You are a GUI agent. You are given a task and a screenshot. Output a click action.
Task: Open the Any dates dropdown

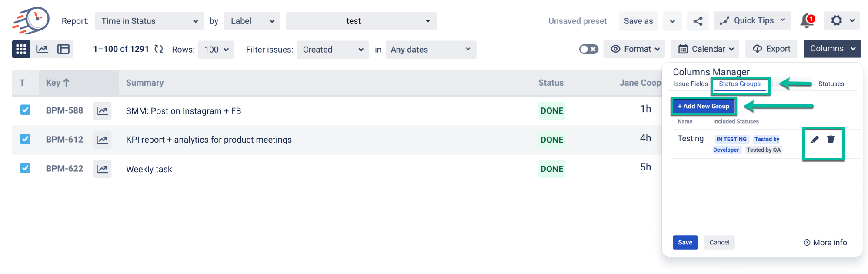[x=431, y=50]
